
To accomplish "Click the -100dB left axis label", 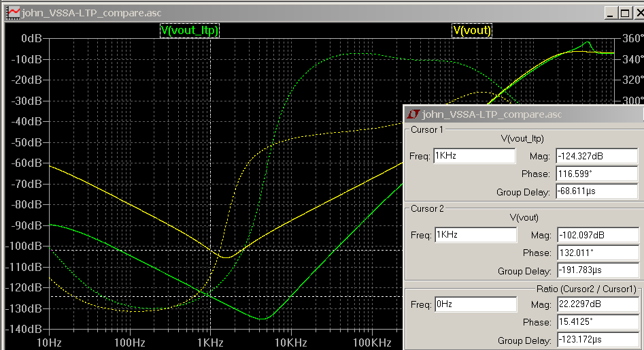I will point(24,246).
